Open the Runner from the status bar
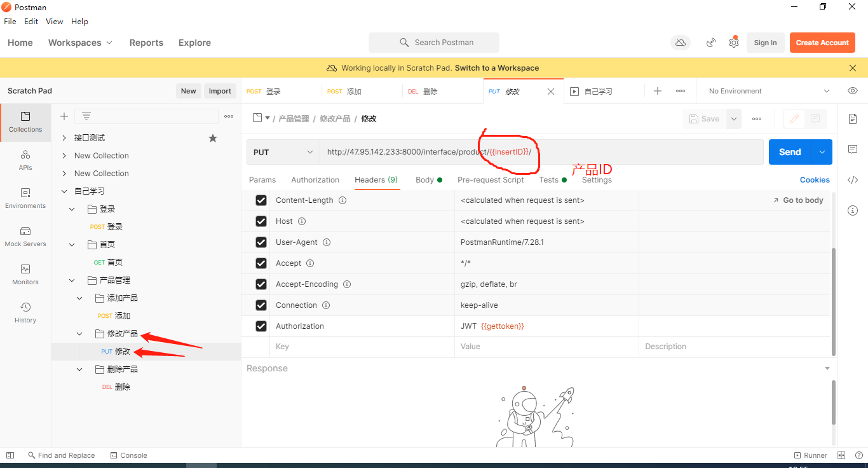The height and width of the screenshot is (468, 868). [811, 455]
